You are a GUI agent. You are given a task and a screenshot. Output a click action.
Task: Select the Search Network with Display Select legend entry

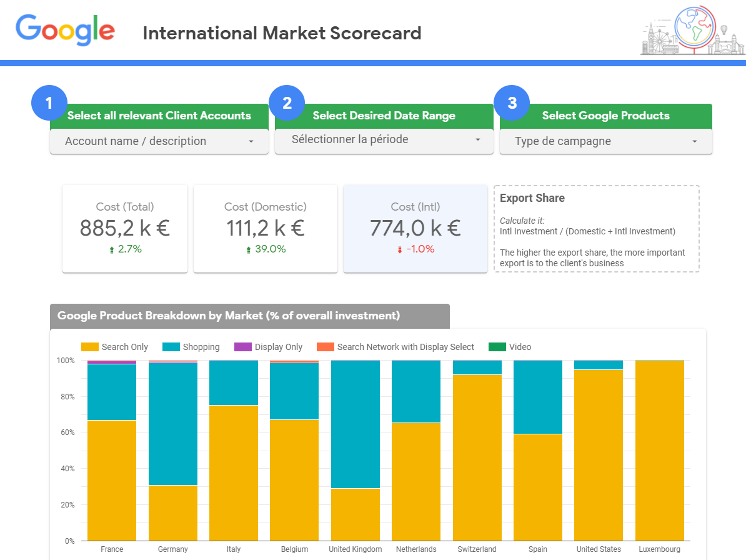pyautogui.click(x=395, y=347)
